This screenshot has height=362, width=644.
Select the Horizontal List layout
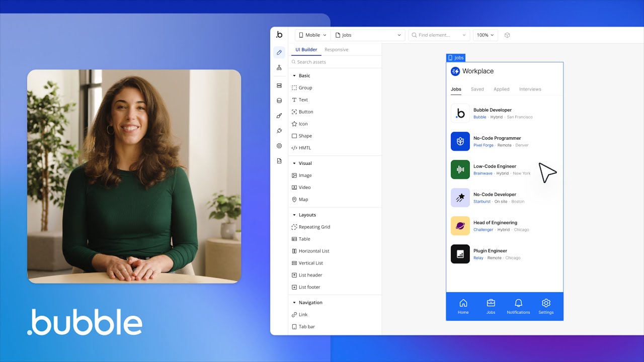(x=310, y=251)
